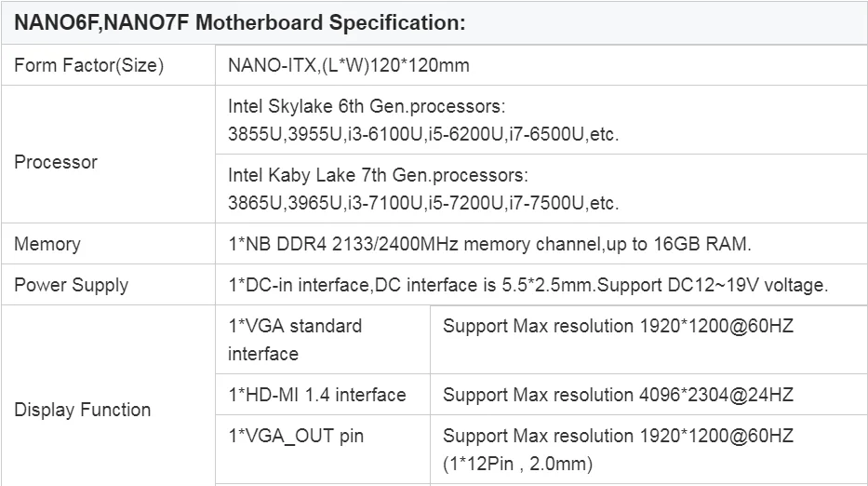Viewport: 868px width, 486px height.
Task: Select the 1*VGA_OUT pin cell
Action: (x=296, y=436)
